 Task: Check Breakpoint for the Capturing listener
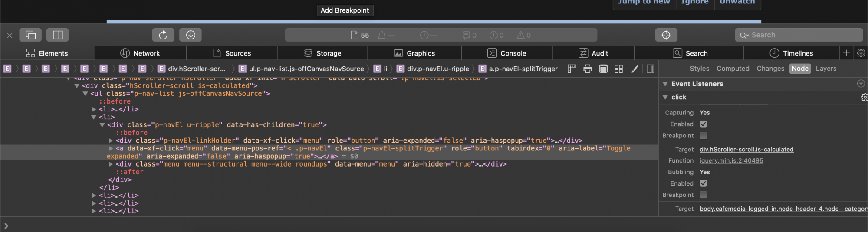pos(704,136)
